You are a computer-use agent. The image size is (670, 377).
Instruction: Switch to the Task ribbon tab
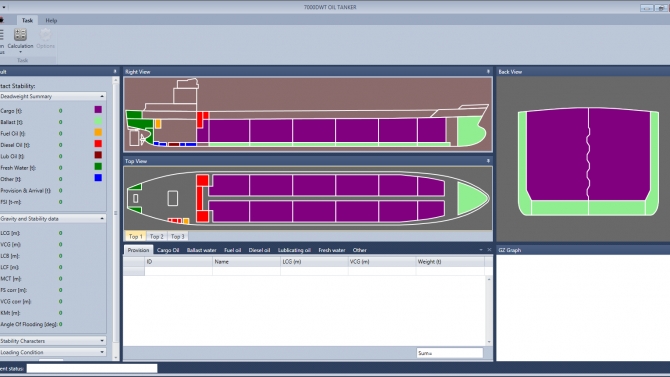[27, 21]
